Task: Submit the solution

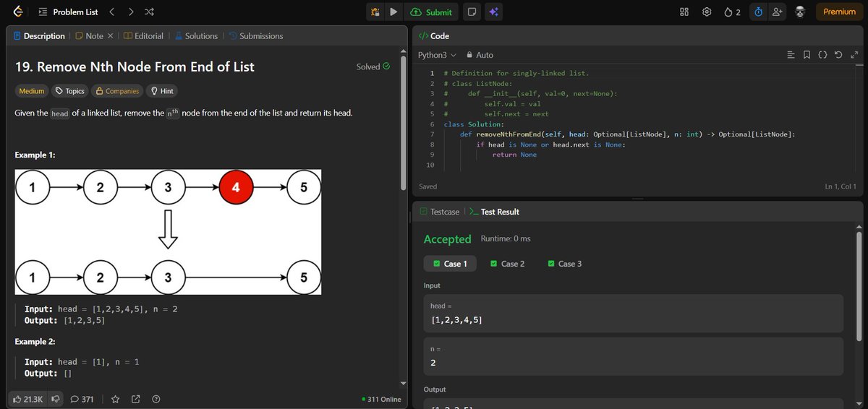Action: coord(431,12)
